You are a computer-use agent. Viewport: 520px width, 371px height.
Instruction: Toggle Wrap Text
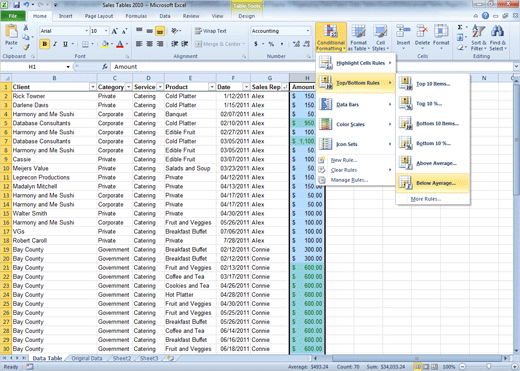(x=211, y=31)
